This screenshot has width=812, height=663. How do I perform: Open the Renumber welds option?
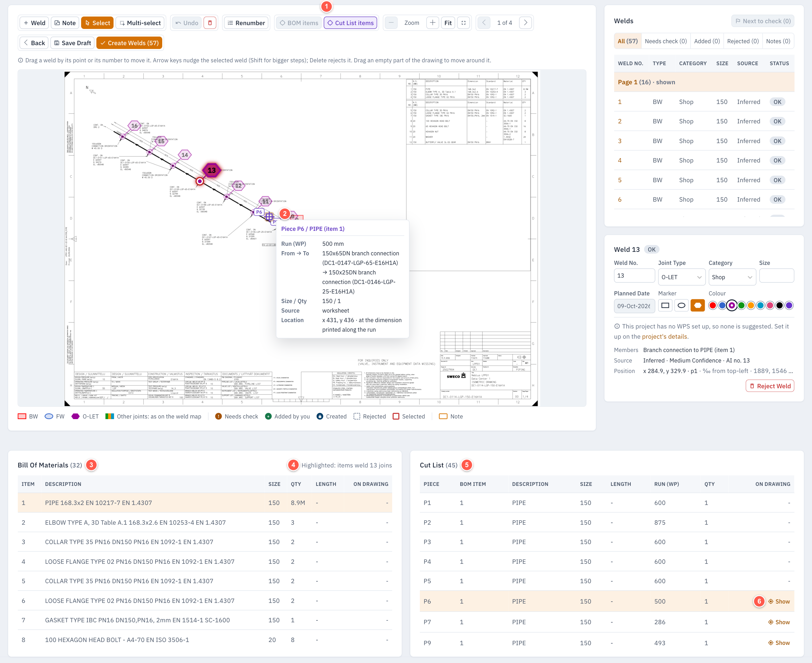(246, 23)
